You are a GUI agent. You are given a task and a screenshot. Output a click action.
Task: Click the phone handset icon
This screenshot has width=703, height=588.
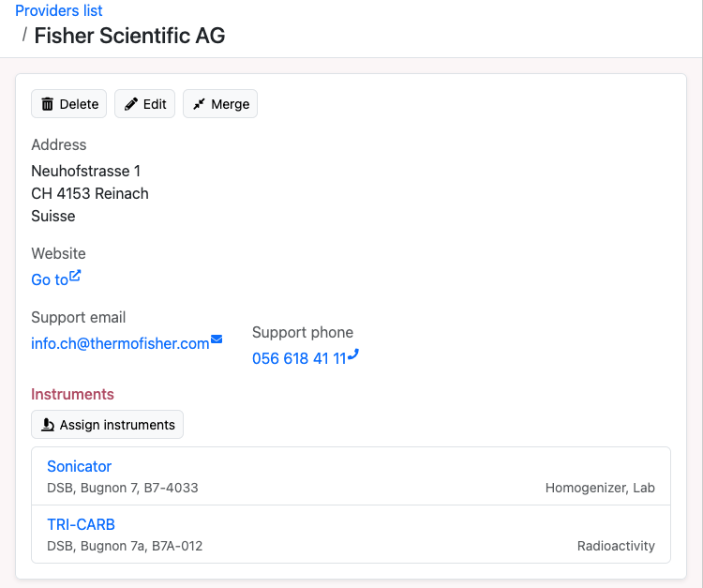(353, 354)
